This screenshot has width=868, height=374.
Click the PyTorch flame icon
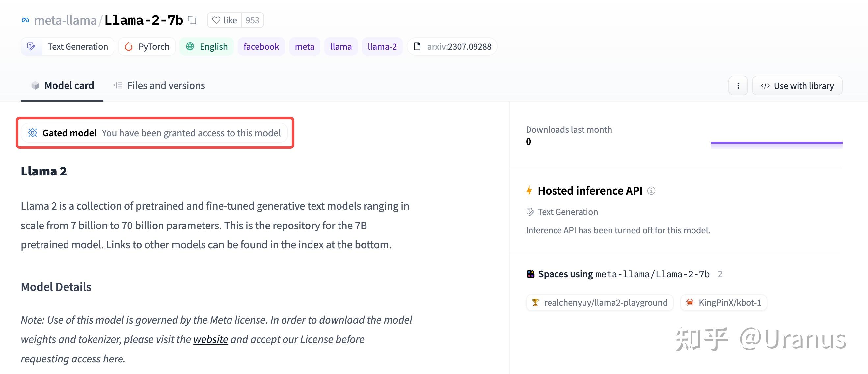129,46
